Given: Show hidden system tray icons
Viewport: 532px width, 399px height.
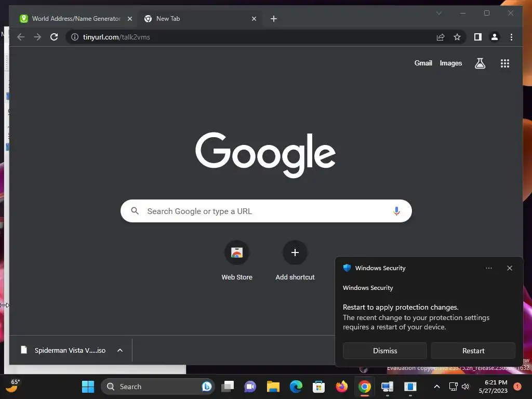Looking at the screenshot, I should pos(437,387).
